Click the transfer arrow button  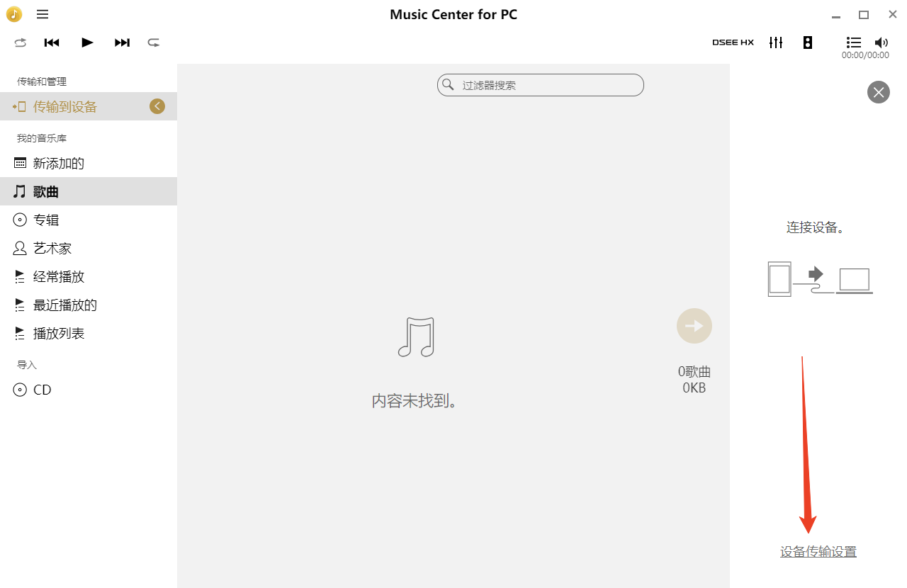(694, 325)
